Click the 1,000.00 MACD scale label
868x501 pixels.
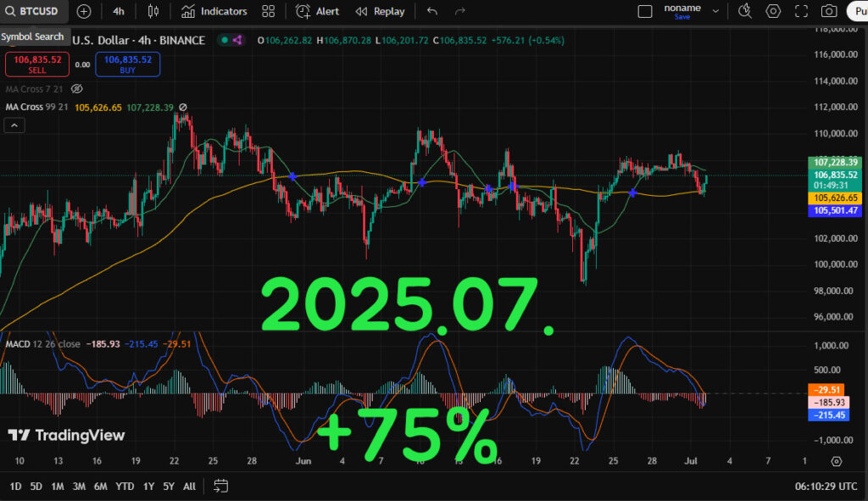pyautogui.click(x=832, y=345)
